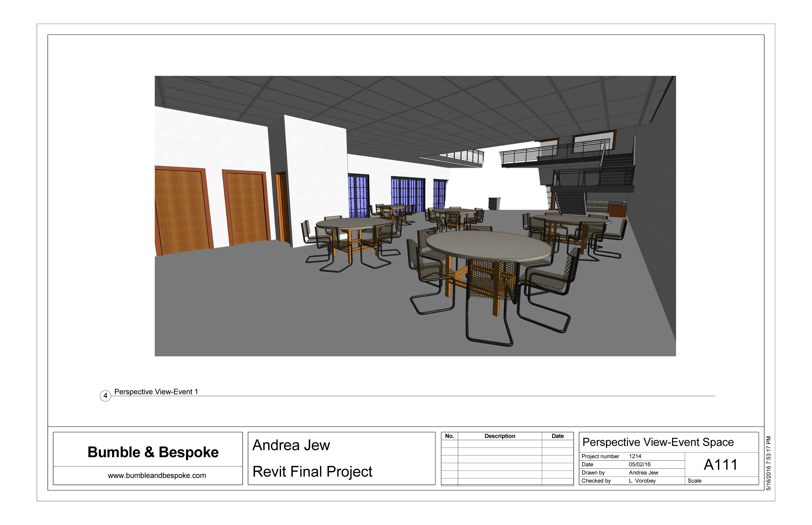Viewport: 812px width, 525px height.
Task: Click the No. column header in revisions table
Action: click(x=449, y=436)
